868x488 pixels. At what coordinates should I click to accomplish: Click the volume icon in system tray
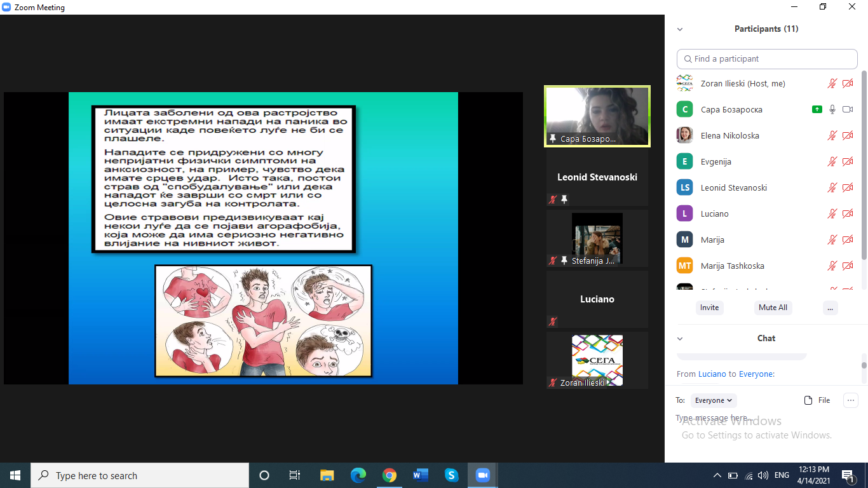tap(763, 475)
